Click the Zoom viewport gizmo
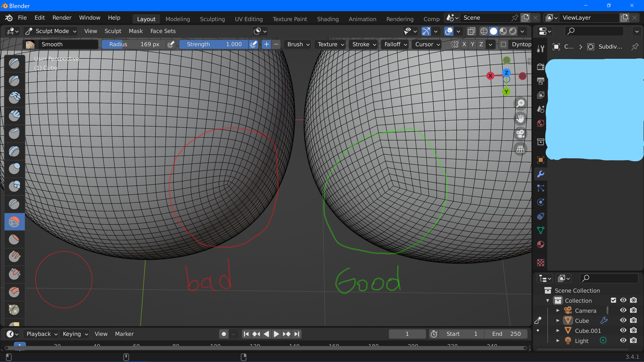The image size is (644, 362). [521, 103]
